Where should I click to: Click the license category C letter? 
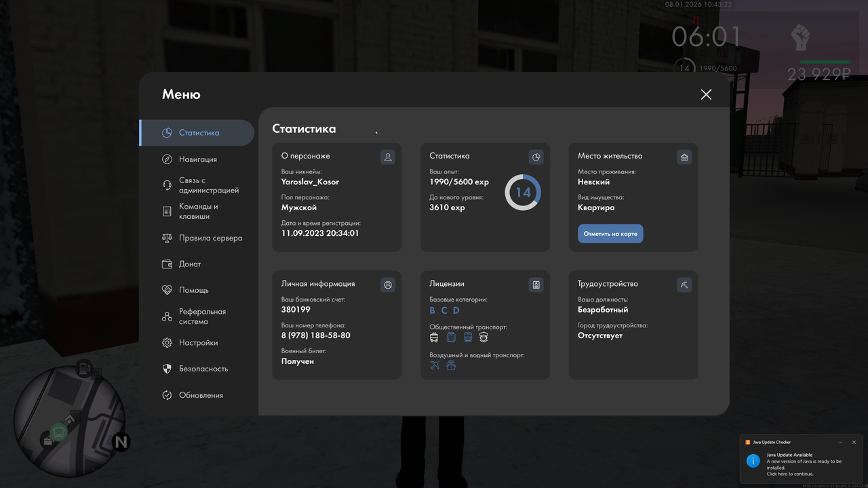tap(444, 310)
